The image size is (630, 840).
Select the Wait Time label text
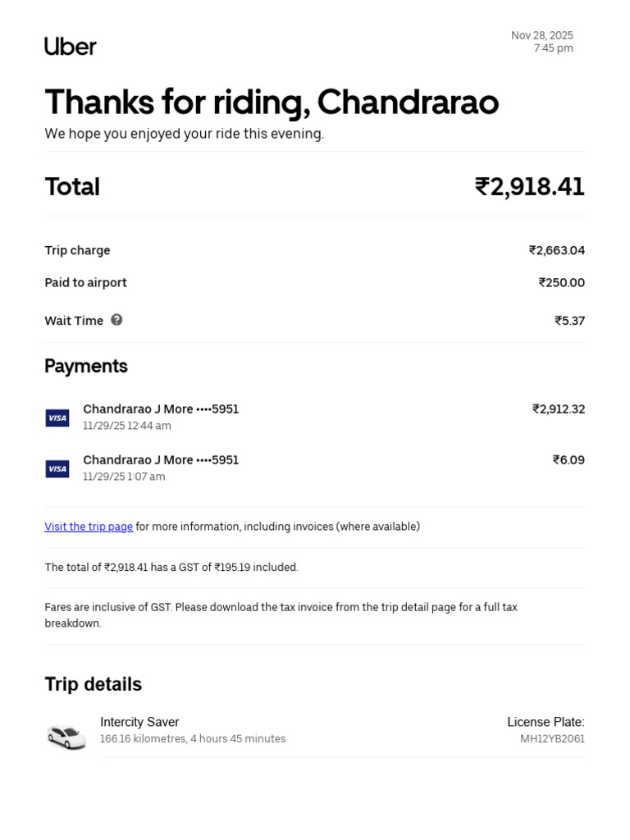[74, 321]
